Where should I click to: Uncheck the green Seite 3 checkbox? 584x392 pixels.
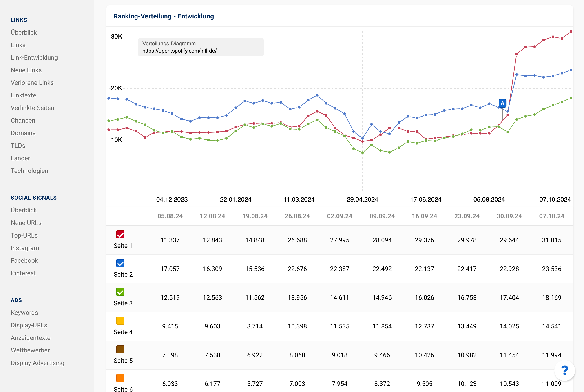click(120, 292)
